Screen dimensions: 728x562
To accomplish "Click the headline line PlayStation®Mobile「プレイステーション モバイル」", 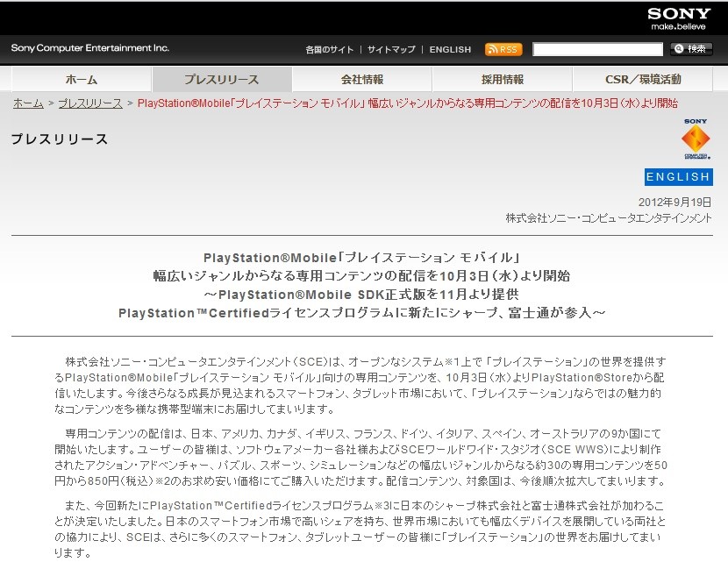I will point(362,258).
